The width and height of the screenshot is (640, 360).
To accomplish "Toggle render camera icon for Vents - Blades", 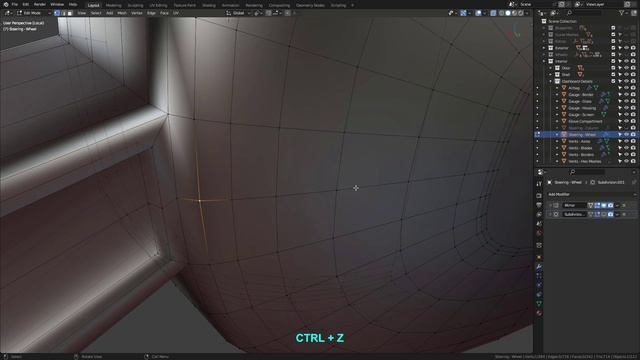I will (x=633, y=148).
